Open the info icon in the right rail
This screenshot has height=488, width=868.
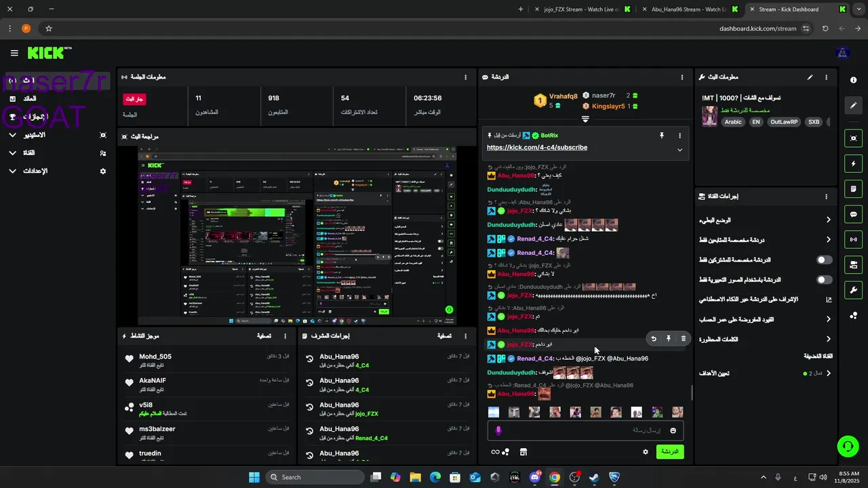tap(853, 80)
